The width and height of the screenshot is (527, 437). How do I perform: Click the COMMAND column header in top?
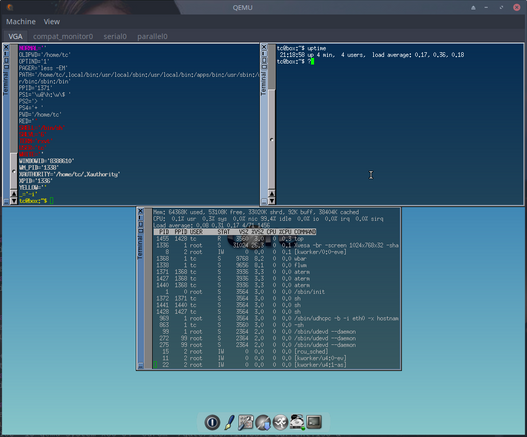tap(305, 232)
